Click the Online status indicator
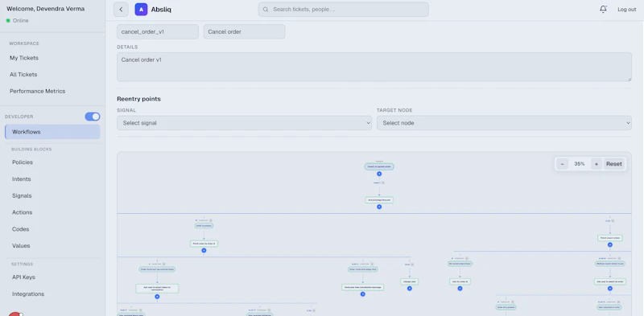644x316 pixels. pos(18,21)
